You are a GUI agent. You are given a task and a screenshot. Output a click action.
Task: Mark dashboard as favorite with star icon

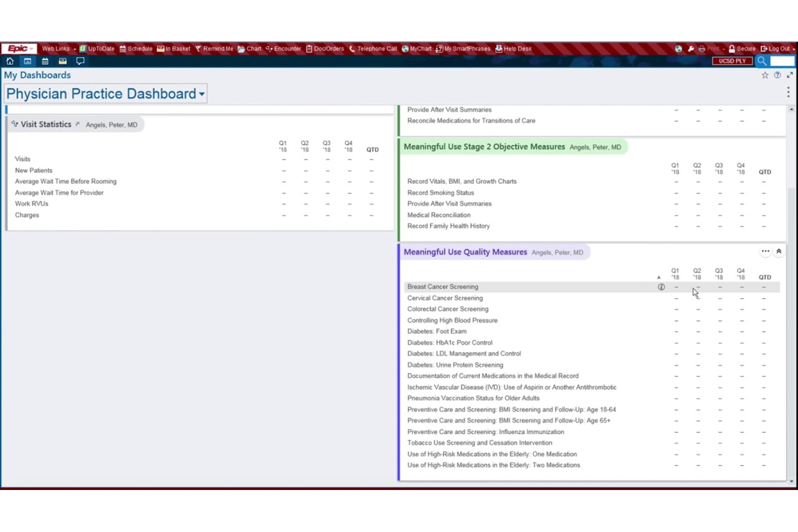[765, 75]
